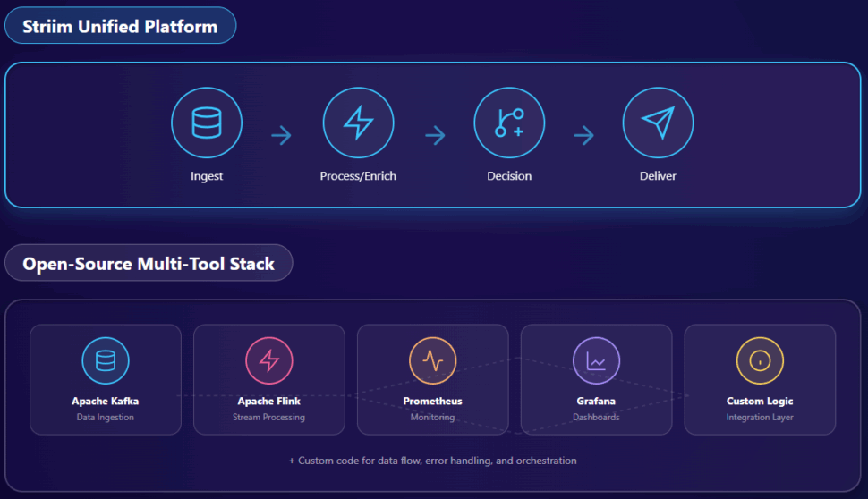868x499 pixels.
Task: Select the Process/Enrich lightning bolt icon
Action: click(358, 123)
